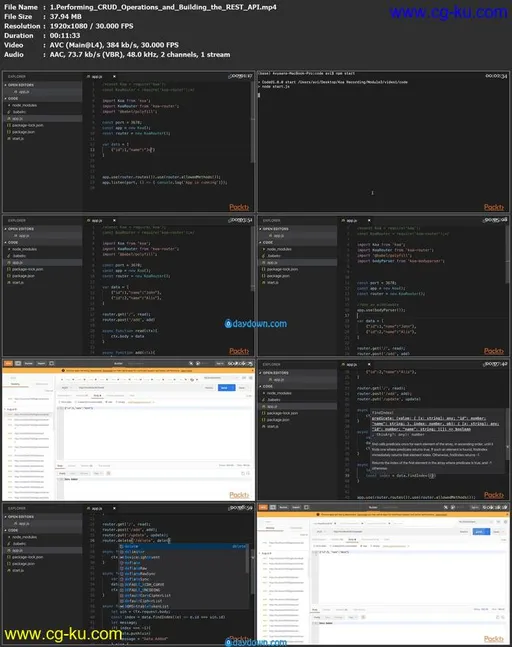Viewport: 512px width, 647px height.
Task: Open the thumbnail with the bodyParser import code
Action: coord(383,285)
